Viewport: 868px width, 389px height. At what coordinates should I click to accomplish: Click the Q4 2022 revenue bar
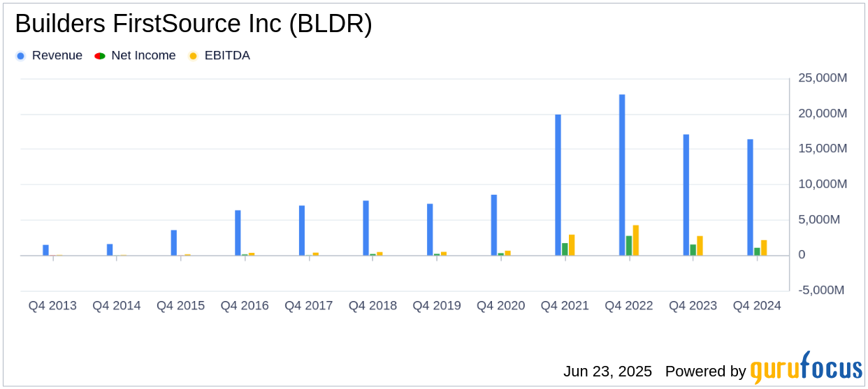(622, 175)
